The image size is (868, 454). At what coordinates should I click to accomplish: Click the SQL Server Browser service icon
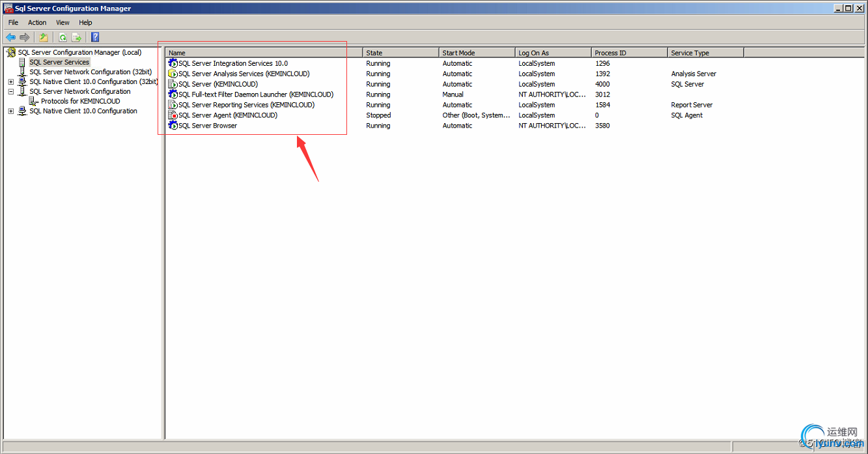tap(173, 126)
